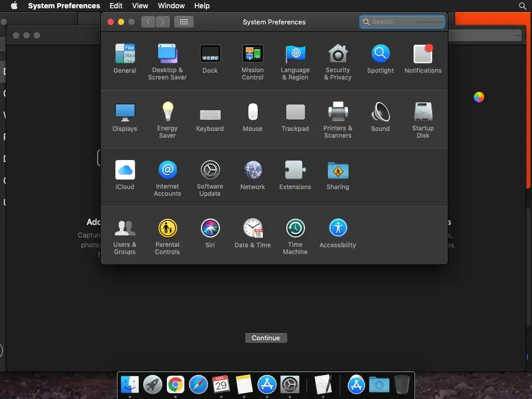Open Printers & Scanners pane
532x399 pixels.
[x=338, y=120]
